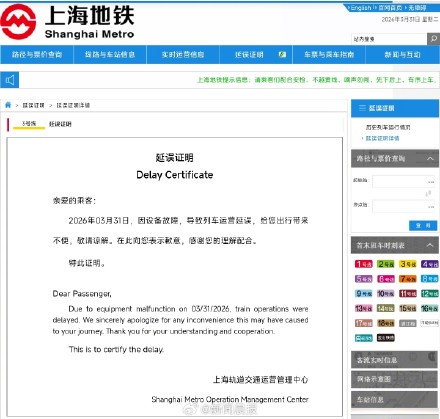Collapse the 路径与票价查询 sidebar panel
This screenshot has width=440, height=419.
[430, 158]
